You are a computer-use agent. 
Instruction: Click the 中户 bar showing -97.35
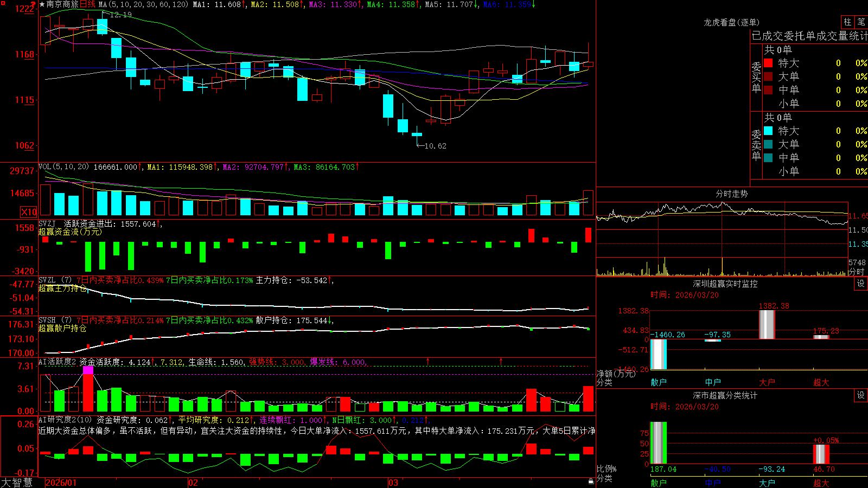click(x=713, y=341)
